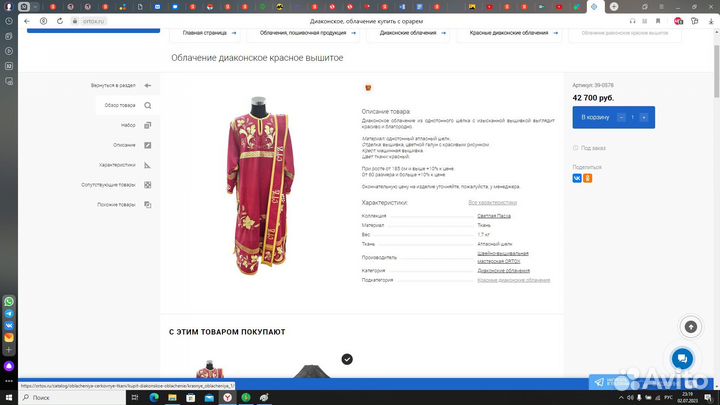Select Обзор товара in the side menu
This screenshot has width=720, height=405.
pos(128,106)
